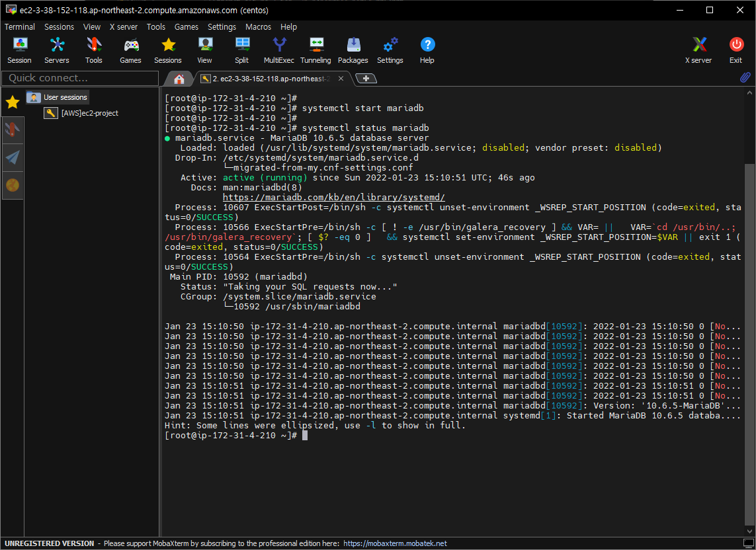The image size is (756, 550).
Task: Open the X server menu
Action: [124, 27]
